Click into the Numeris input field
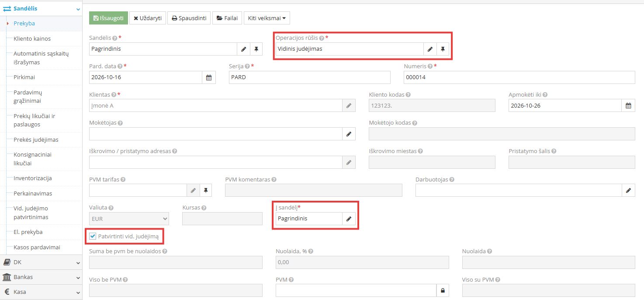644x300 pixels. click(x=519, y=77)
